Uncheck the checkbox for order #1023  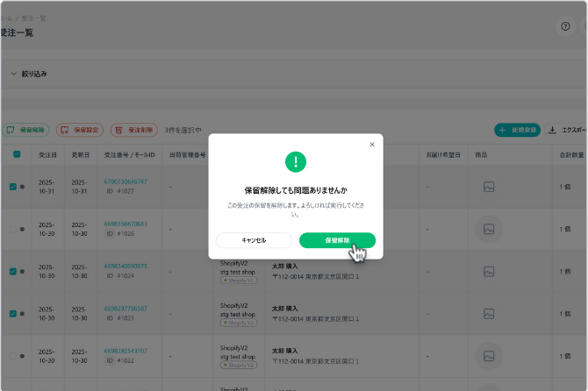tap(13, 313)
